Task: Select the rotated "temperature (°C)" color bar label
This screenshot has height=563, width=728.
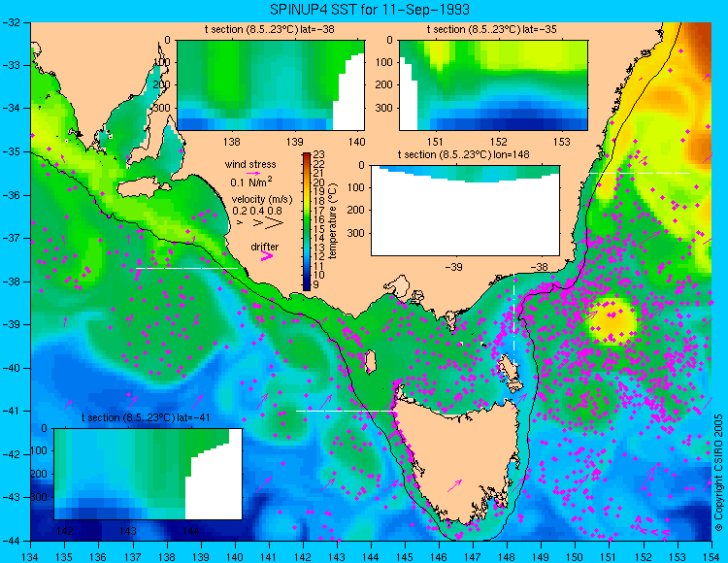Action: click(332, 220)
